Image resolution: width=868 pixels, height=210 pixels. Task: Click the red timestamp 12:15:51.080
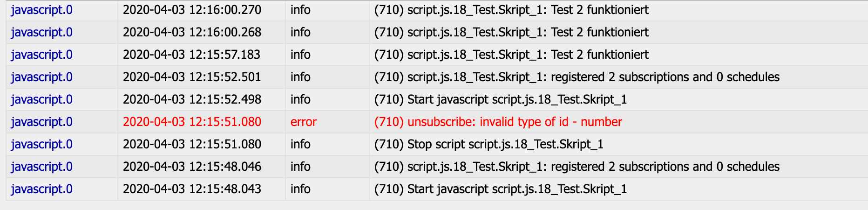click(x=192, y=122)
